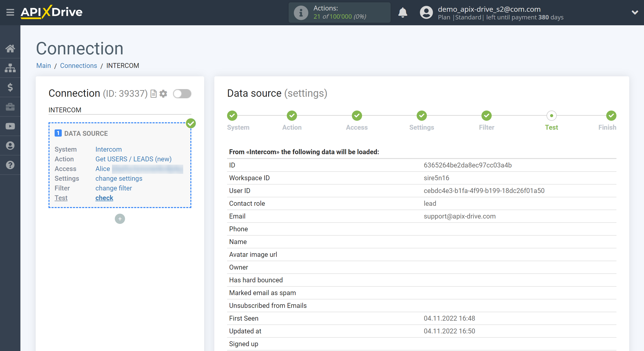Open the connection notes document icon
The width and height of the screenshot is (644, 351).
pyautogui.click(x=153, y=94)
